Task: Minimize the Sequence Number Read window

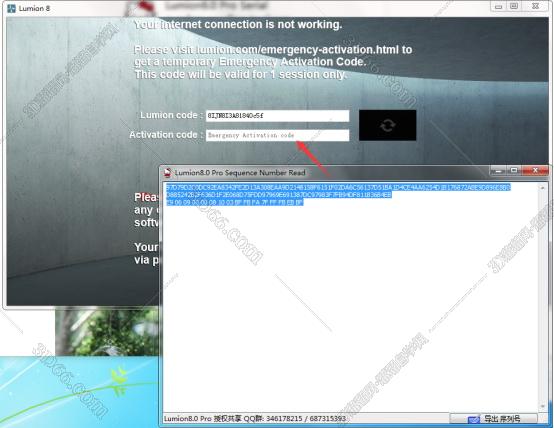Action: tap(499, 171)
